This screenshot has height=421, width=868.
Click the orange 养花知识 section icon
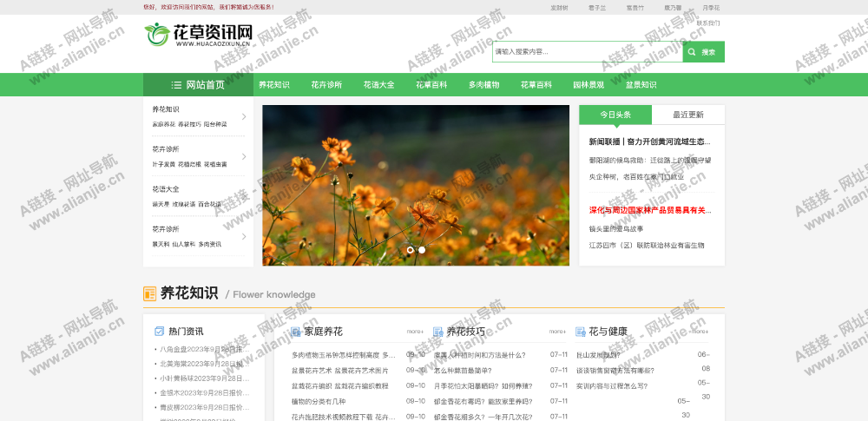point(149,293)
